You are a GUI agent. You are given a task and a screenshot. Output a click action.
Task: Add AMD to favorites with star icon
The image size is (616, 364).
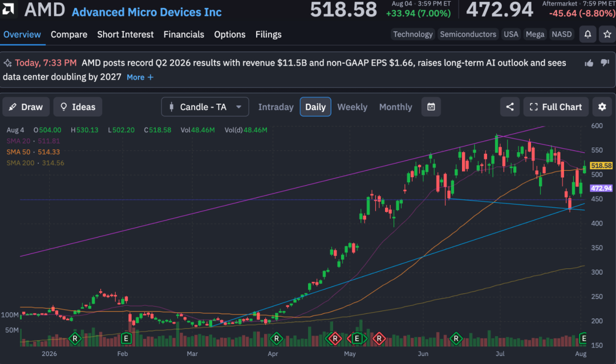pyautogui.click(x=607, y=35)
